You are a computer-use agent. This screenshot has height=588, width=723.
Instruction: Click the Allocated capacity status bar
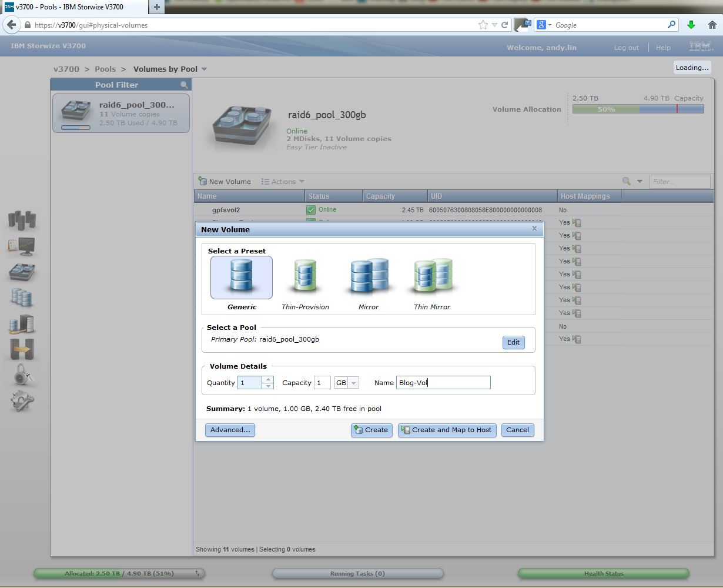coord(120,573)
